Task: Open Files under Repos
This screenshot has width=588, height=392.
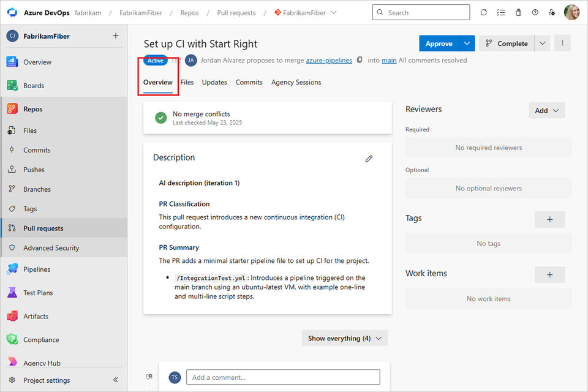Action: [30, 130]
